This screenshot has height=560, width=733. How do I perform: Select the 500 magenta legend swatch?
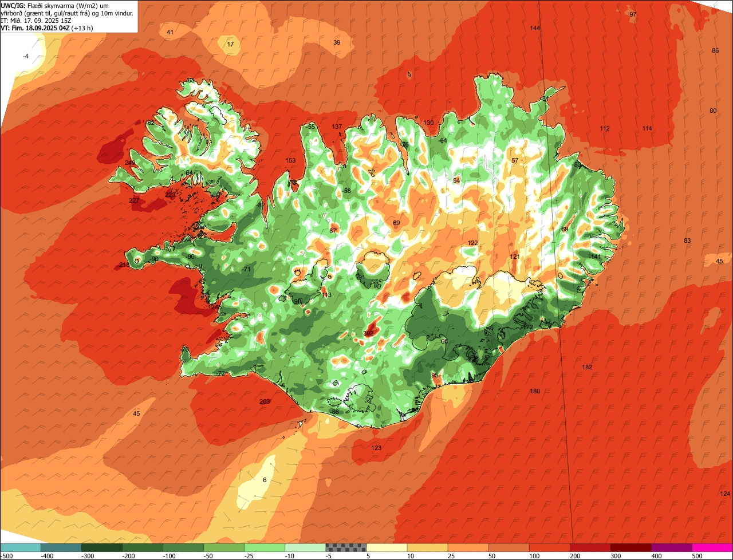(712, 547)
